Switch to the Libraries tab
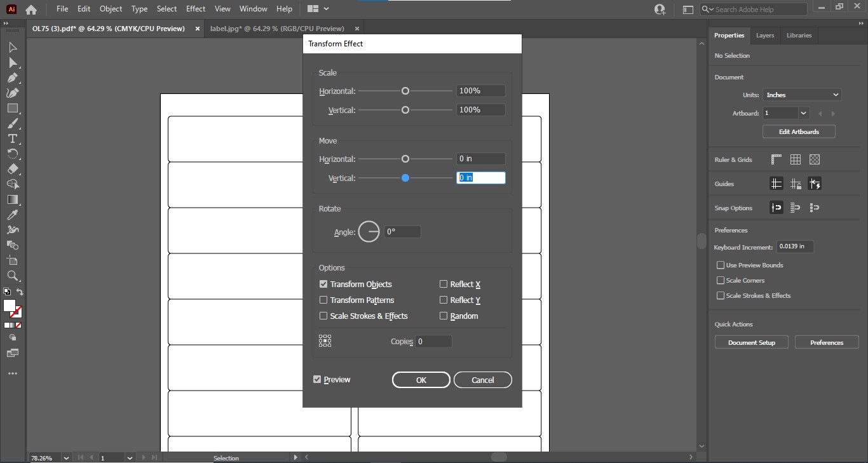The width and height of the screenshot is (868, 463). pyautogui.click(x=799, y=36)
